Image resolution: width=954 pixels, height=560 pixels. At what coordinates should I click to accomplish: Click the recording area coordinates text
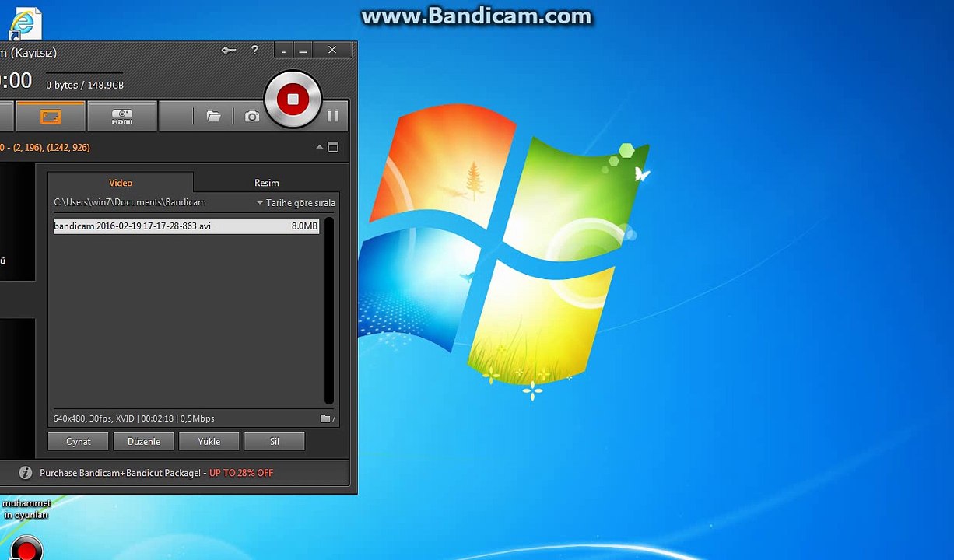[44, 147]
